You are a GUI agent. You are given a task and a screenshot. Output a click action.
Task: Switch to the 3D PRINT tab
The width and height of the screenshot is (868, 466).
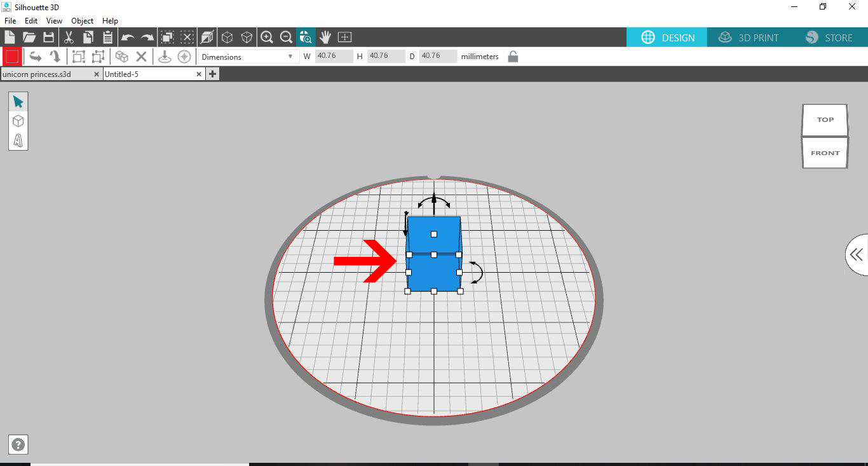[x=748, y=38]
